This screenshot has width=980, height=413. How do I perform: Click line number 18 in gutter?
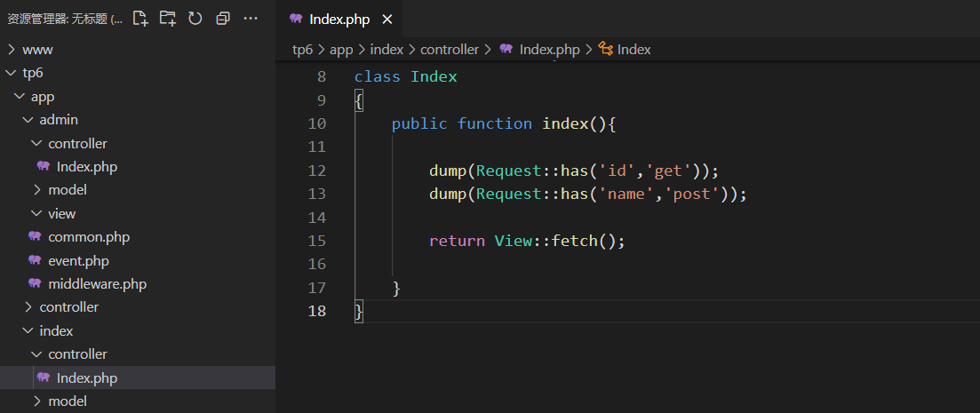coord(317,311)
